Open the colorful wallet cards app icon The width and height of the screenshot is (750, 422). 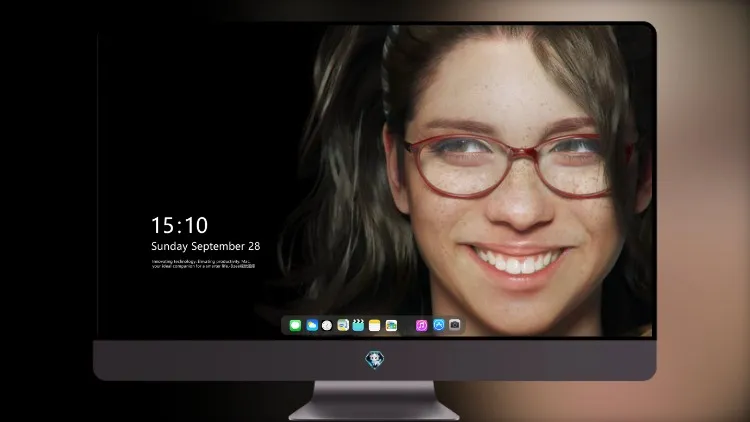(x=391, y=325)
